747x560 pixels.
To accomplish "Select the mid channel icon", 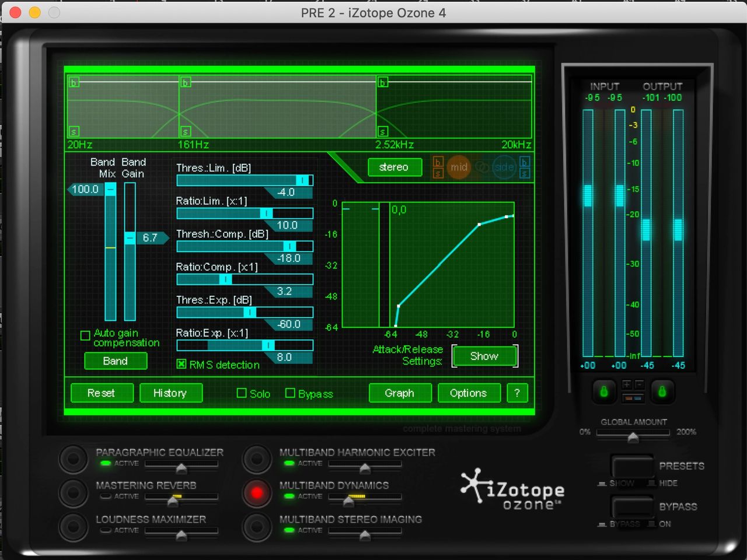I will pos(459,167).
